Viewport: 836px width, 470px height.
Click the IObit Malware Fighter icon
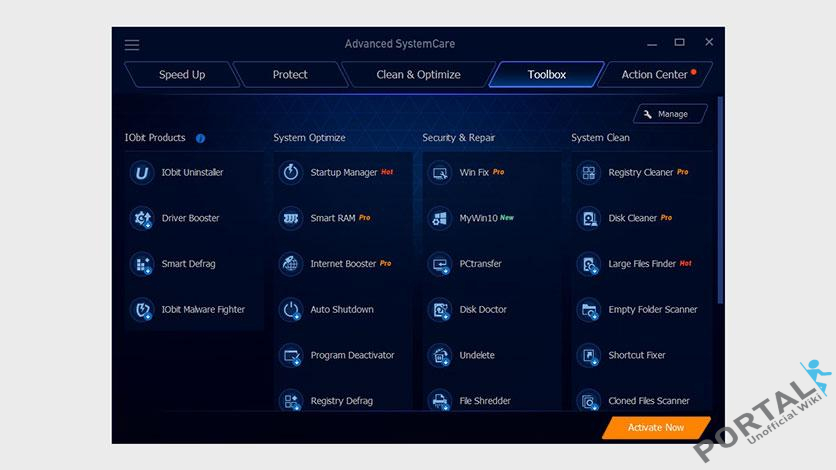tap(142, 310)
